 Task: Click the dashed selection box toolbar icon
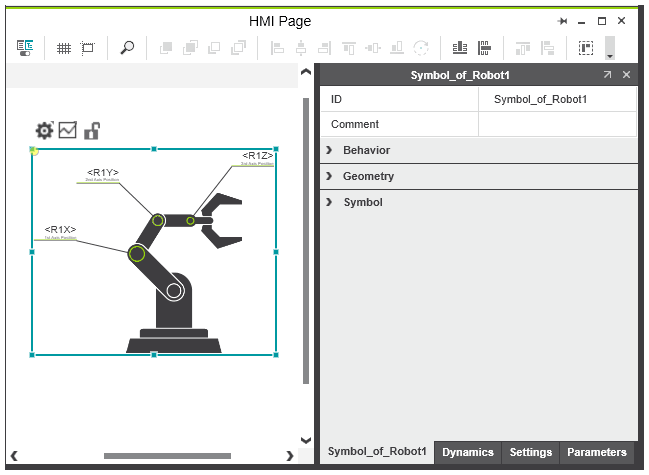(586, 48)
